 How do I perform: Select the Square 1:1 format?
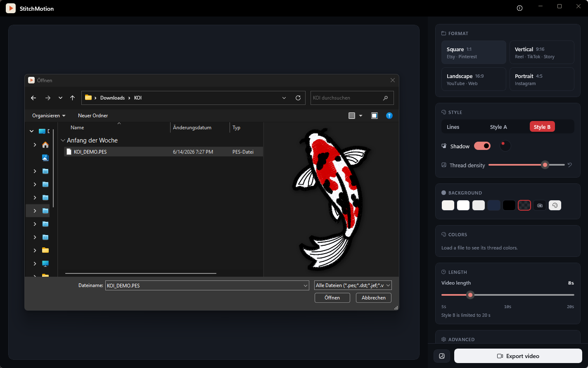tap(474, 52)
